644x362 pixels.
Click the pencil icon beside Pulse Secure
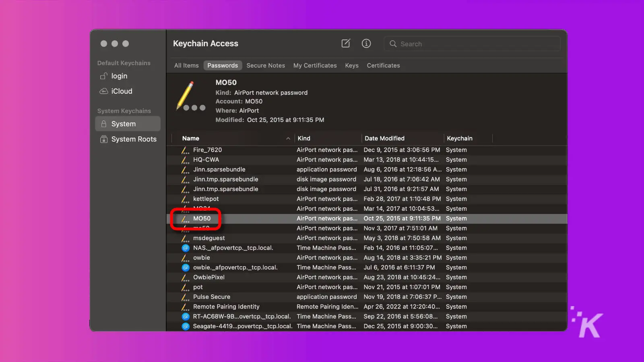pos(185,297)
